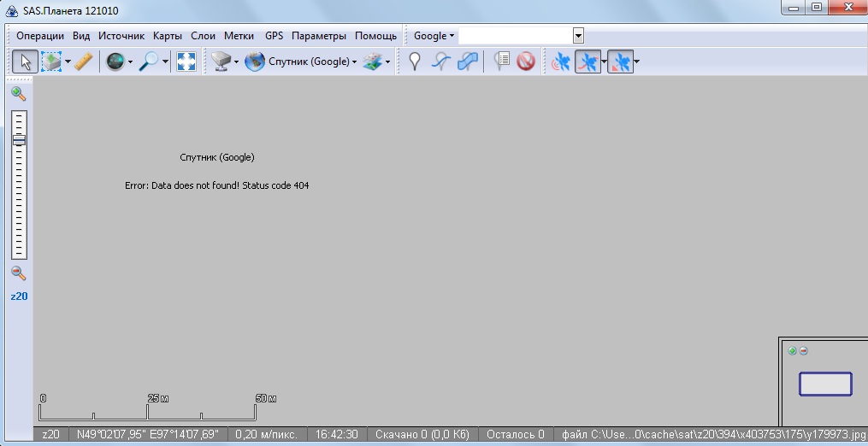
Task: Expand the search history combo arrow
Action: [x=578, y=36]
